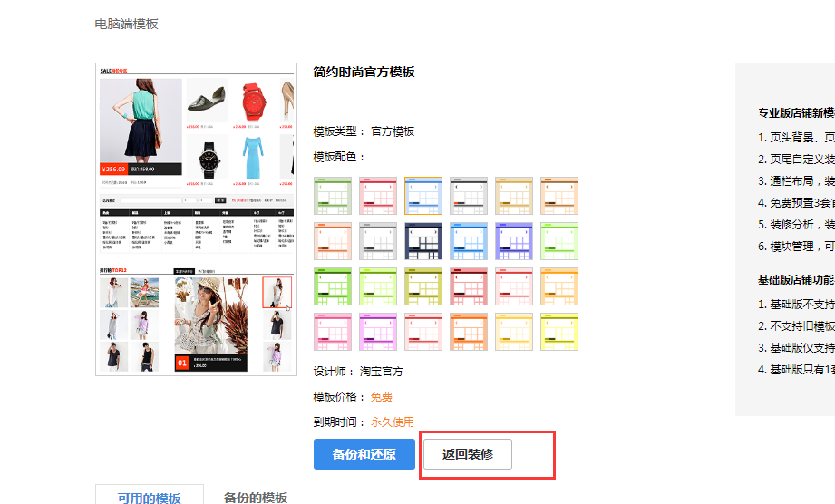Choose the hot pink template color scheme

click(333, 332)
